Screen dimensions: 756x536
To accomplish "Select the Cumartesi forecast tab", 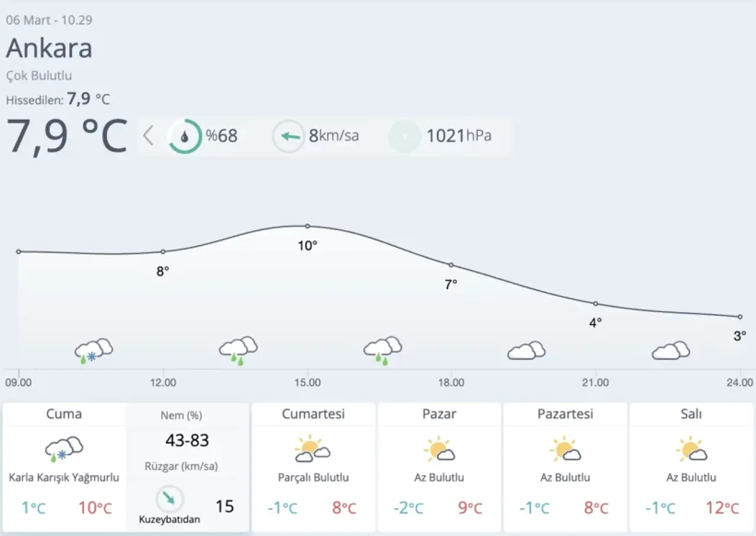I will (313, 414).
